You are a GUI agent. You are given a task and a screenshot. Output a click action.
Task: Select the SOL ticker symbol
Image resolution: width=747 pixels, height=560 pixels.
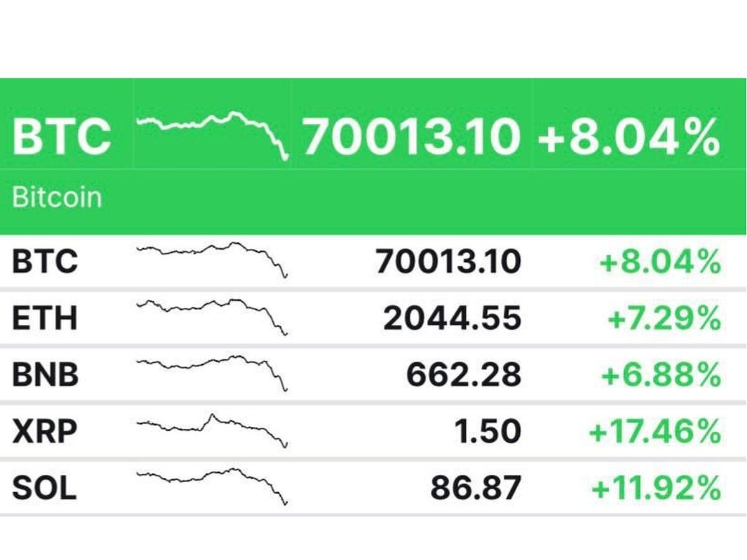point(44,488)
